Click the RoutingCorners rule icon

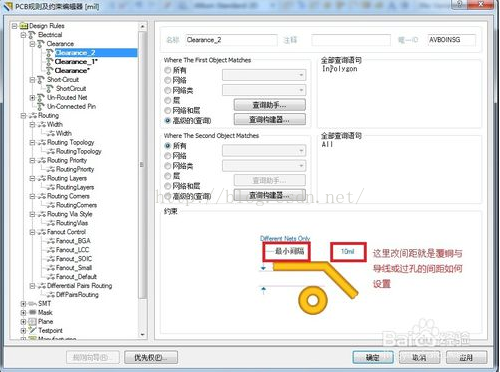tap(51, 205)
